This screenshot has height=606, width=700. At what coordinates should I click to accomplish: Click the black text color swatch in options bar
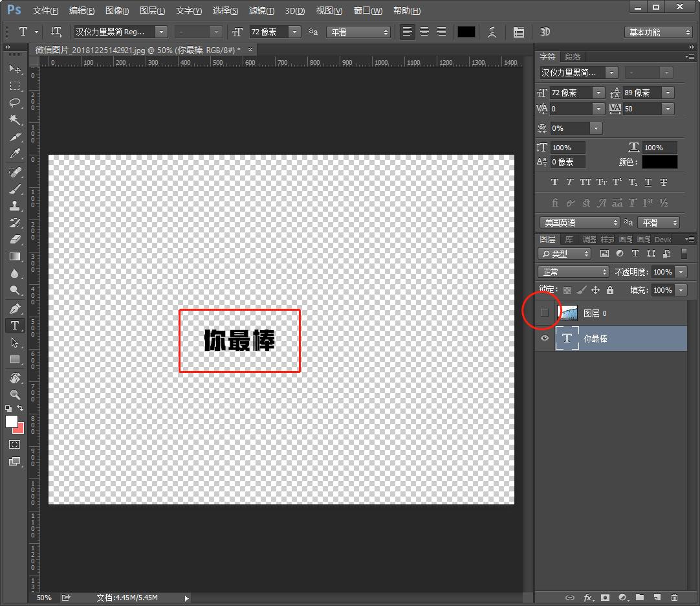point(466,32)
